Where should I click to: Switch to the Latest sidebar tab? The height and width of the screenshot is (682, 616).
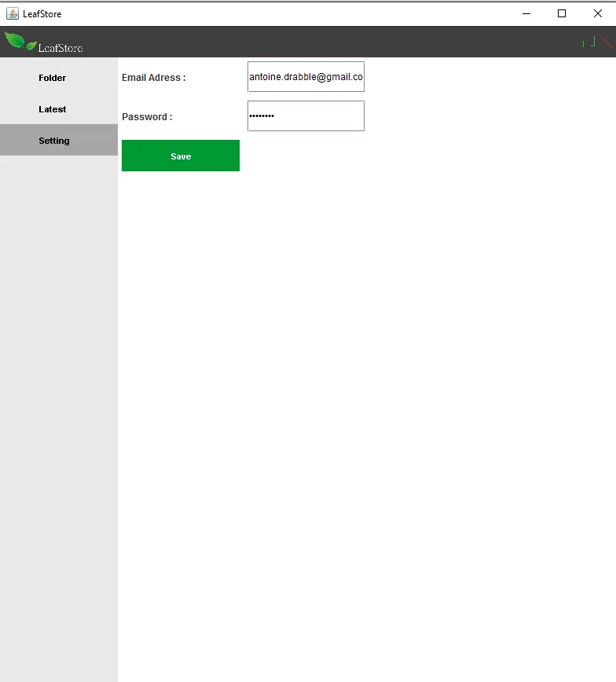[59, 109]
